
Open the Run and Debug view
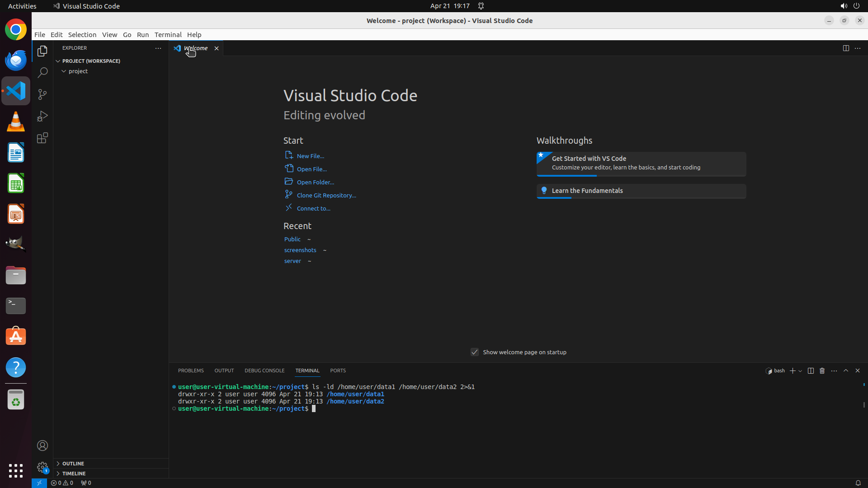[42, 116]
